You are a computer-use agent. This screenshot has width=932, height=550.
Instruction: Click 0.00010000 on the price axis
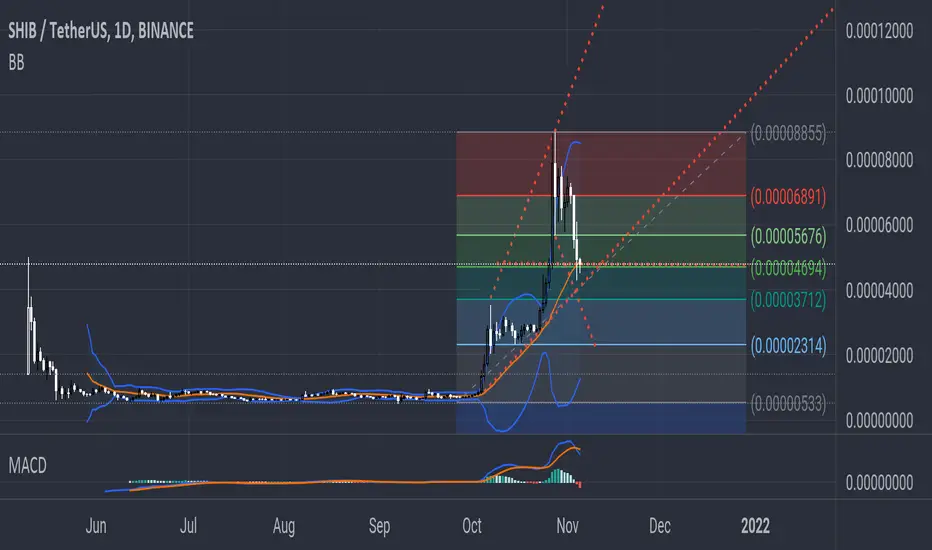coord(879,95)
